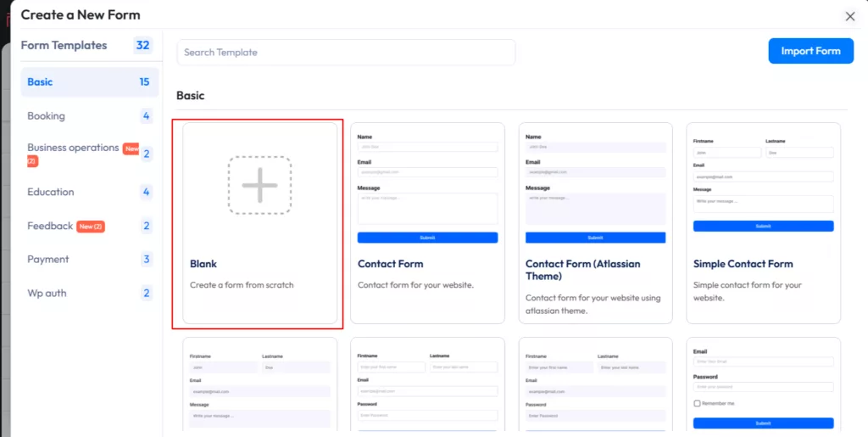Select the Basic category tab

click(x=40, y=82)
